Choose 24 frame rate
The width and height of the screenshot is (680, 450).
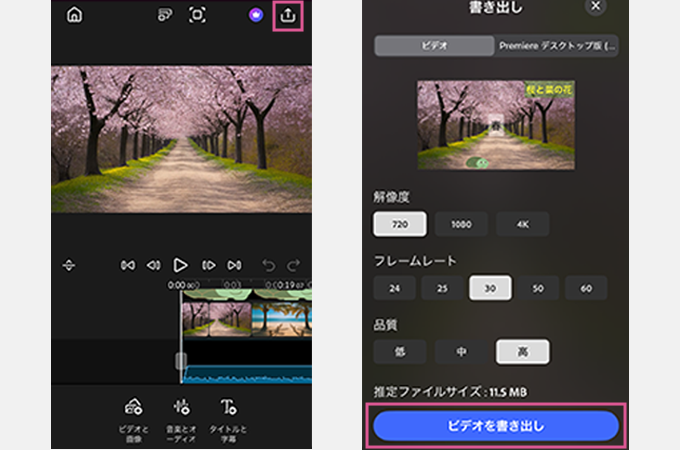[x=394, y=288]
